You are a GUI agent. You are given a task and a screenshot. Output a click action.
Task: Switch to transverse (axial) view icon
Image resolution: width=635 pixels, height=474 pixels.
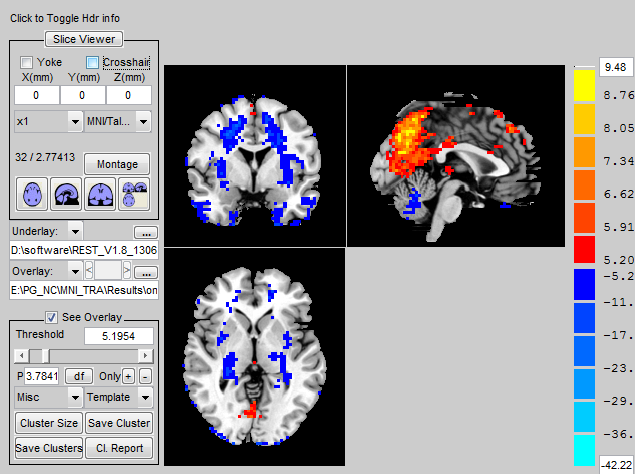pos(32,194)
